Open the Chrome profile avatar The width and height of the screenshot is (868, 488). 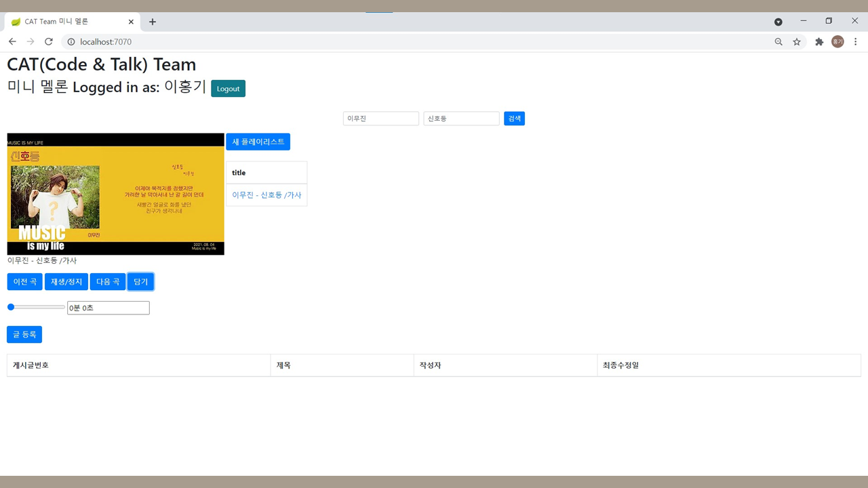837,42
